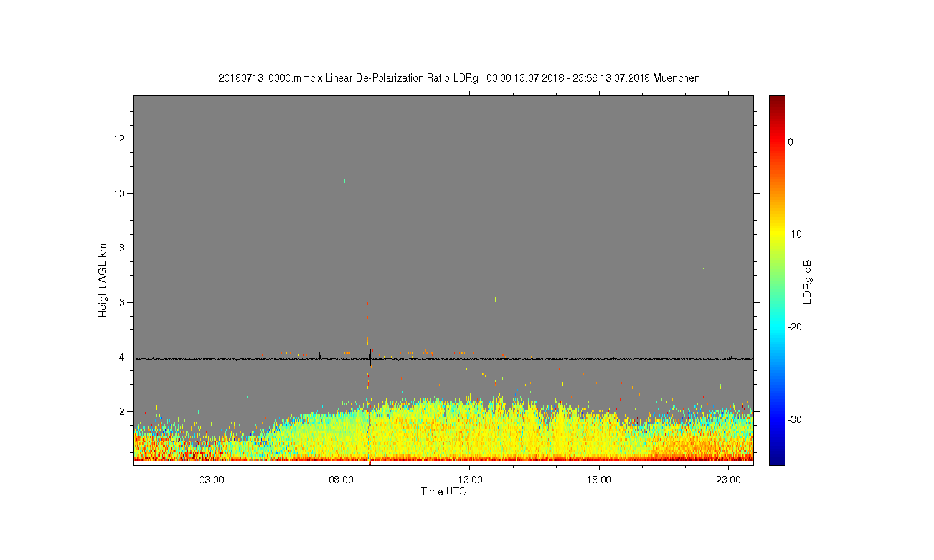Click the 18:00 time tick label
The height and width of the screenshot is (560, 934).
coord(600,480)
